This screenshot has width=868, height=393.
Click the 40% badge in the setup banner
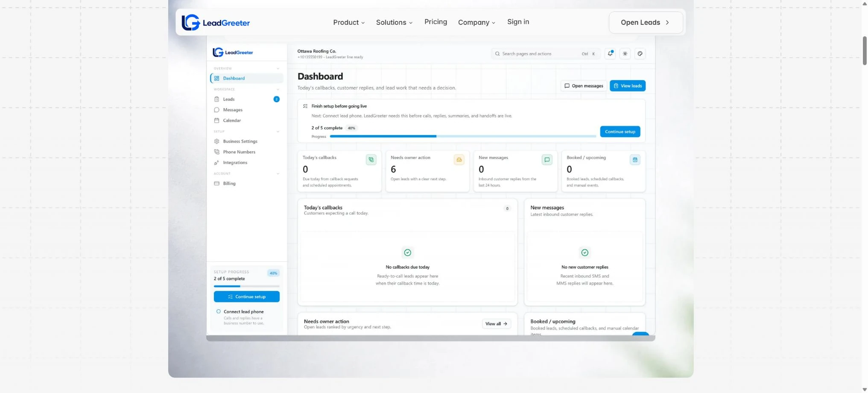[x=351, y=128]
